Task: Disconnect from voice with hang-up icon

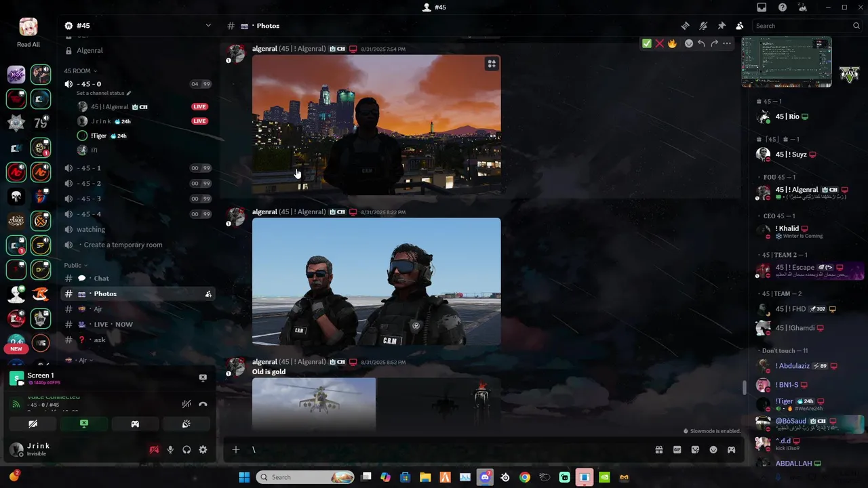Action: pyautogui.click(x=203, y=404)
